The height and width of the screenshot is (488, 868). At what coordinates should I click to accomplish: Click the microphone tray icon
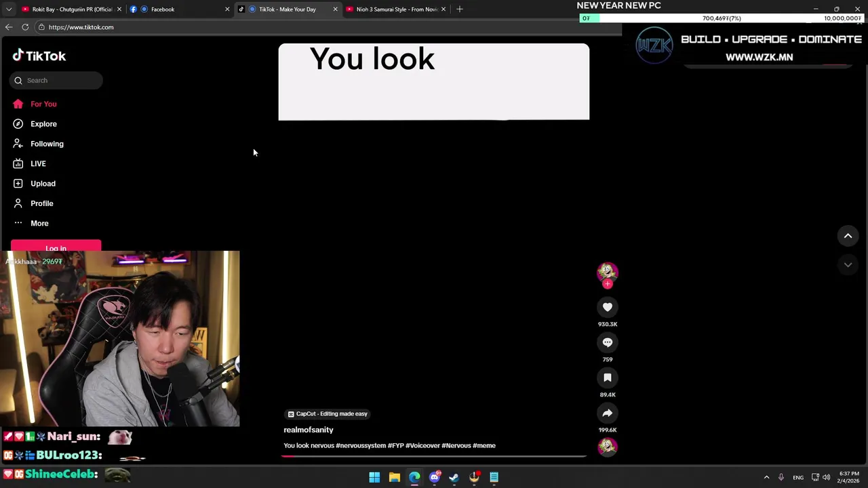pyautogui.click(x=781, y=477)
